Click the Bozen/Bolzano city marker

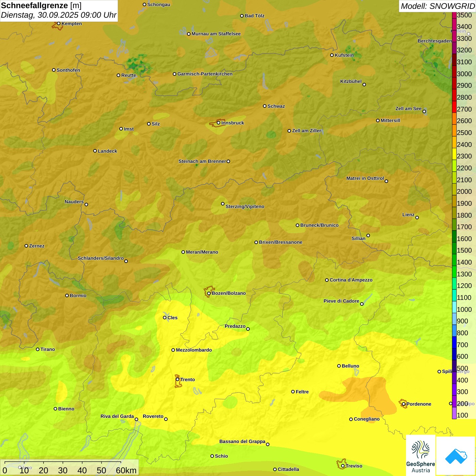pyautogui.click(x=209, y=293)
